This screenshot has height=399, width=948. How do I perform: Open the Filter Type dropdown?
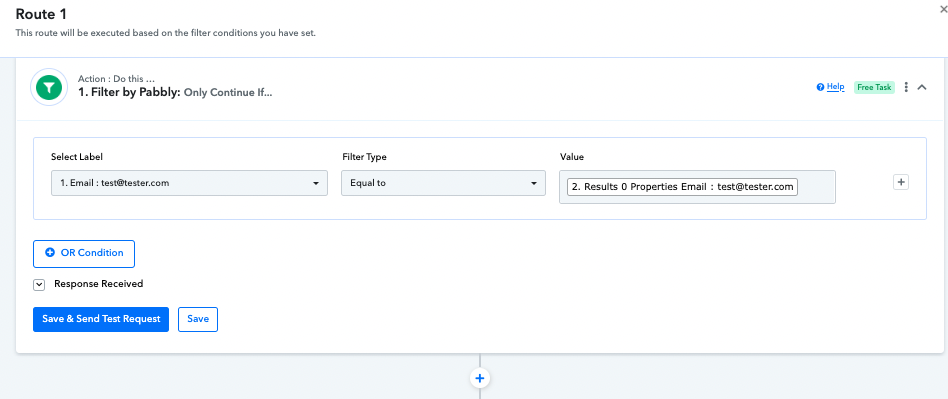(x=443, y=183)
